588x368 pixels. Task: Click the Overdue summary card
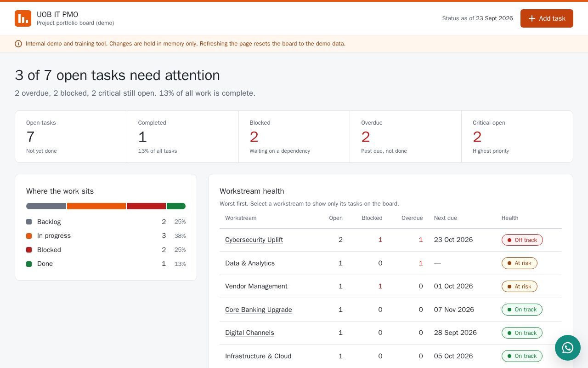[406, 137]
